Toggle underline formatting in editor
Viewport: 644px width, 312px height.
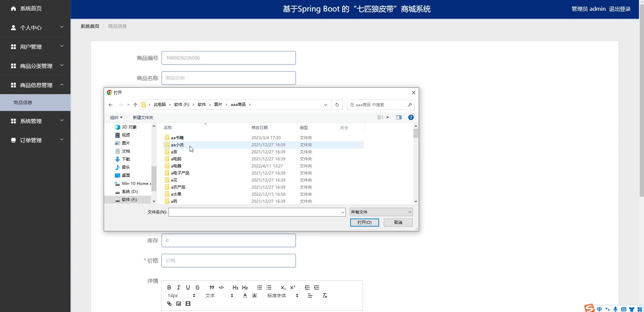(188, 287)
